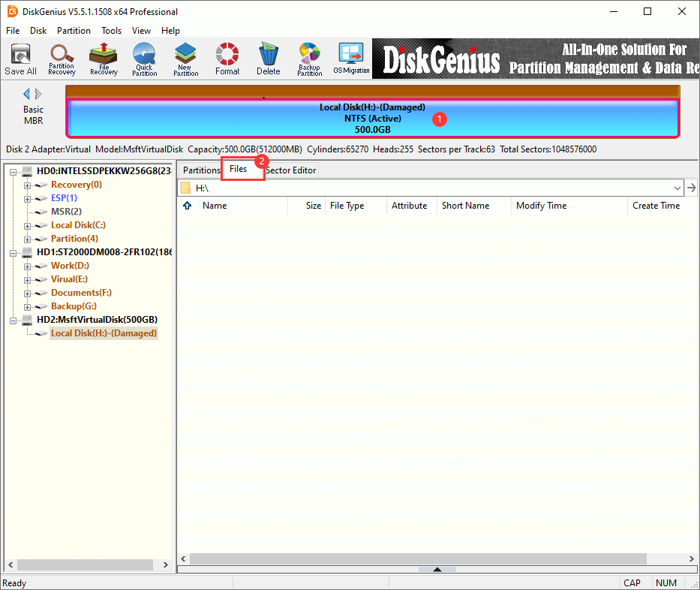Click the Format toolbar icon

tap(227, 59)
